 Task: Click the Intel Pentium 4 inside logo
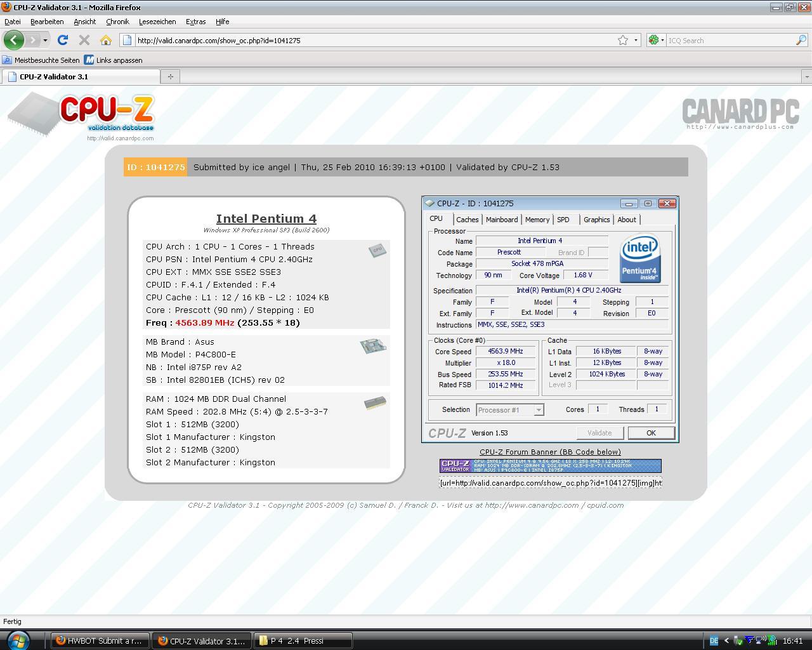click(x=640, y=258)
